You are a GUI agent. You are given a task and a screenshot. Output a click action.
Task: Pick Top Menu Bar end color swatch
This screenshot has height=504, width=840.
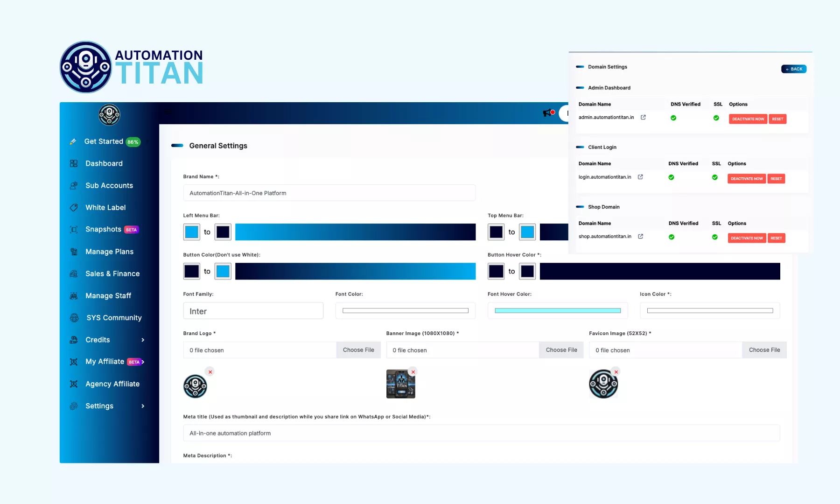pos(527,232)
